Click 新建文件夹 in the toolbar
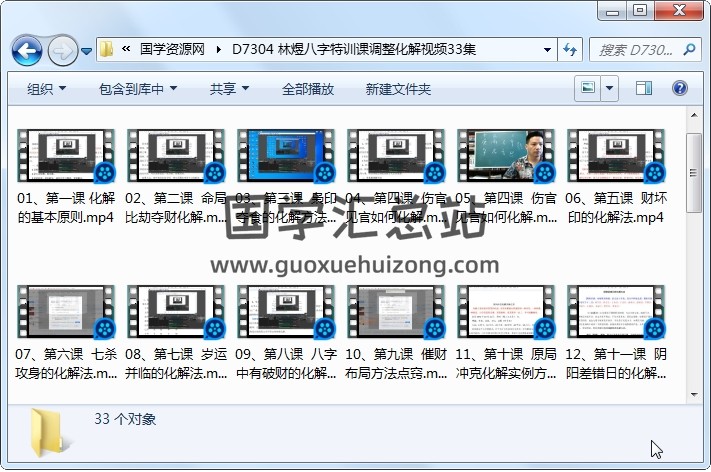The height and width of the screenshot is (472, 711). [x=398, y=89]
